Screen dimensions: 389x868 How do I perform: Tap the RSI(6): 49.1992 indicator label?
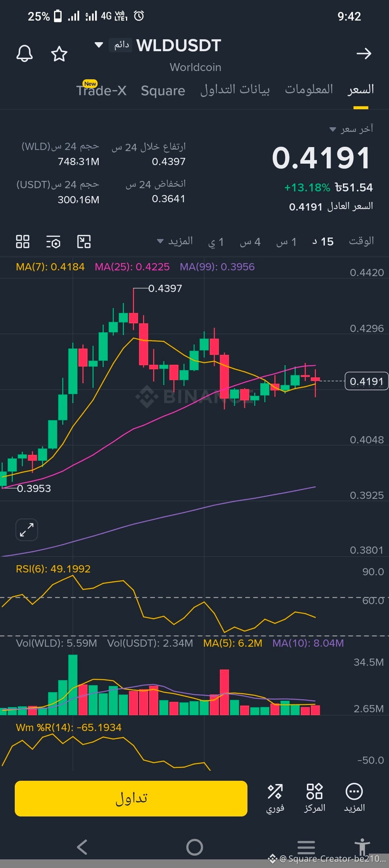click(53, 569)
